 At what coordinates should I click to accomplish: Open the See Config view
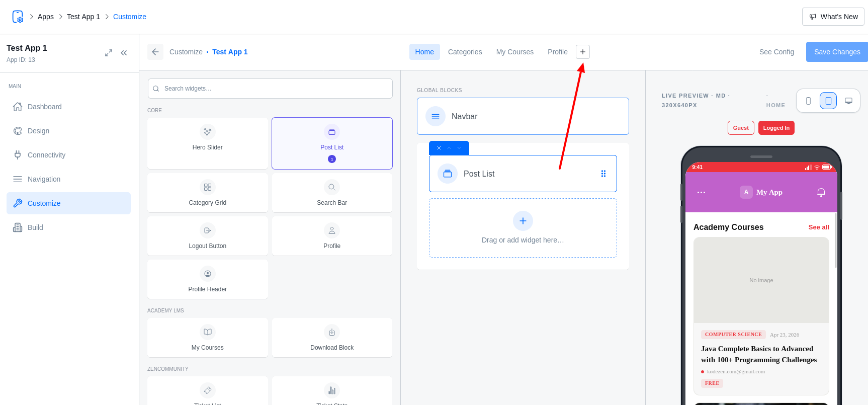[776, 52]
